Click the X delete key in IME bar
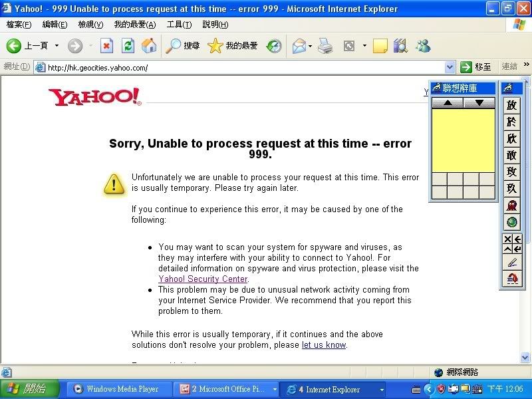 507,239
